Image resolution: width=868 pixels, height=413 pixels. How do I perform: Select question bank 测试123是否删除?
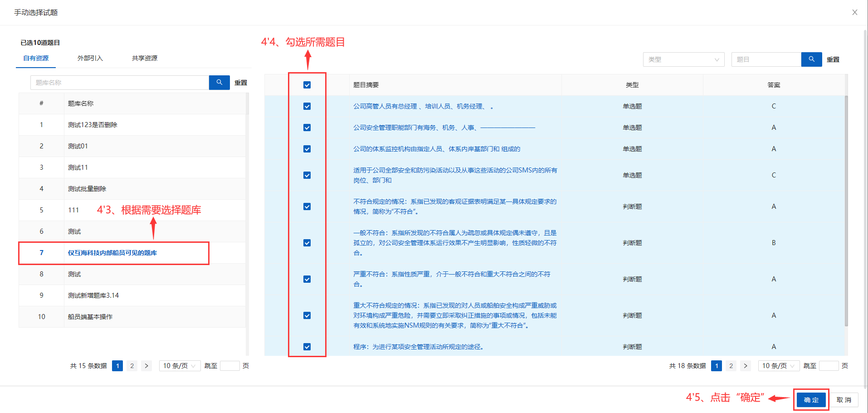pos(132,125)
